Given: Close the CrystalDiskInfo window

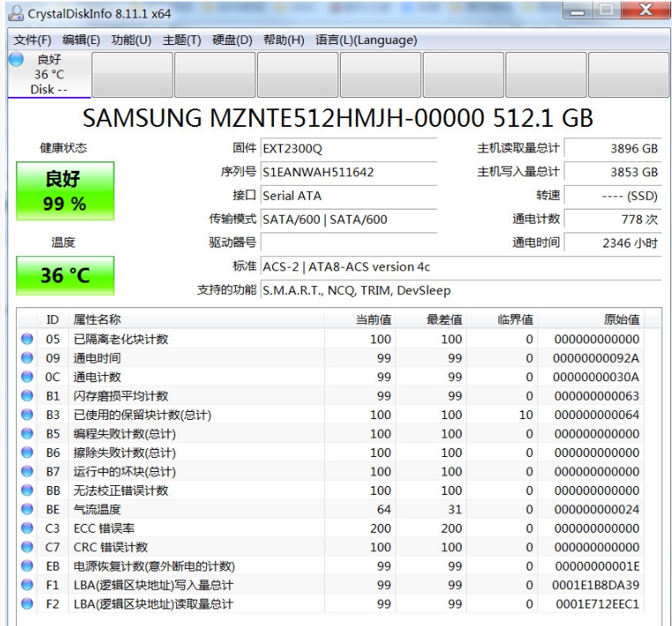Looking at the screenshot, I should (x=646, y=11).
